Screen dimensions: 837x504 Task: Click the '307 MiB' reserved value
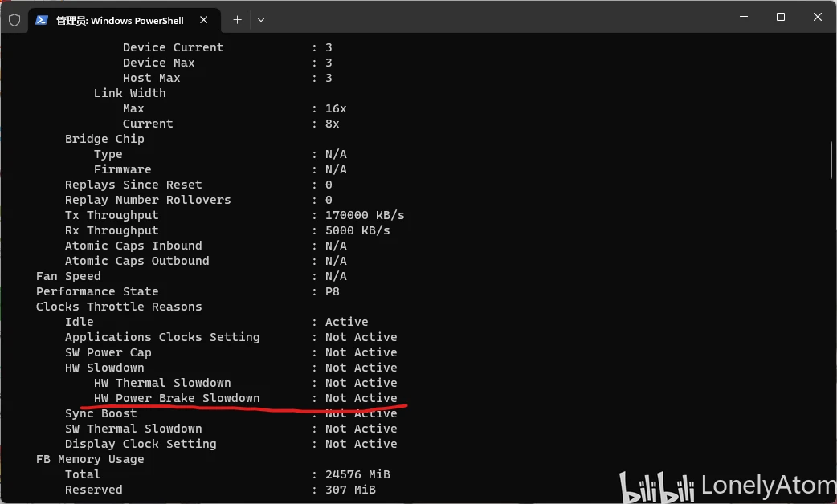pyautogui.click(x=350, y=490)
